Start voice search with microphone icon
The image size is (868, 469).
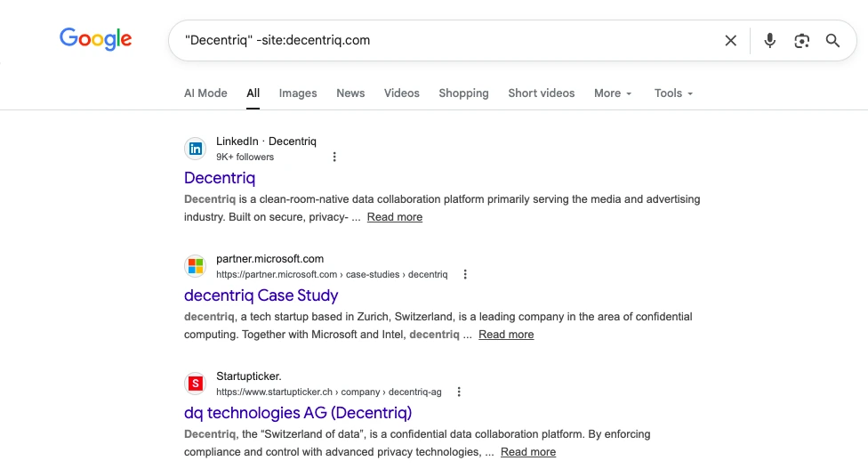[x=769, y=40]
